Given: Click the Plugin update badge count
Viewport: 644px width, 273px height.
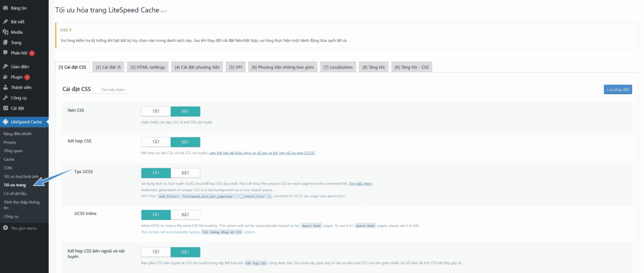Looking at the screenshot, I should [x=27, y=77].
